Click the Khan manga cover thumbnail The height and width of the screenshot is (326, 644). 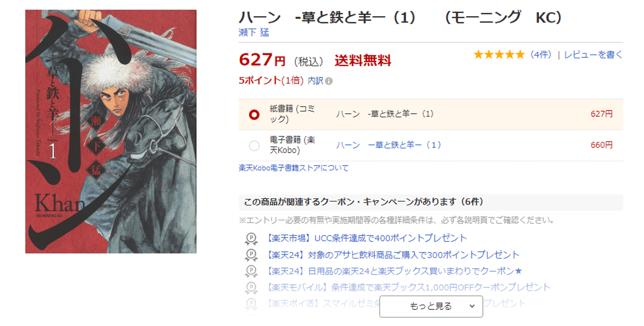pos(111,131)
